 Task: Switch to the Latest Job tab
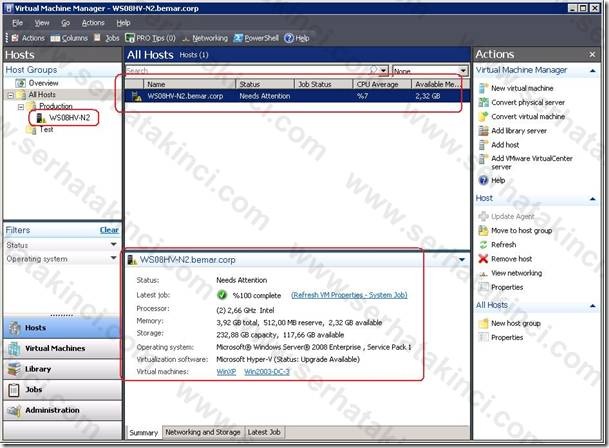pos(264,432)
